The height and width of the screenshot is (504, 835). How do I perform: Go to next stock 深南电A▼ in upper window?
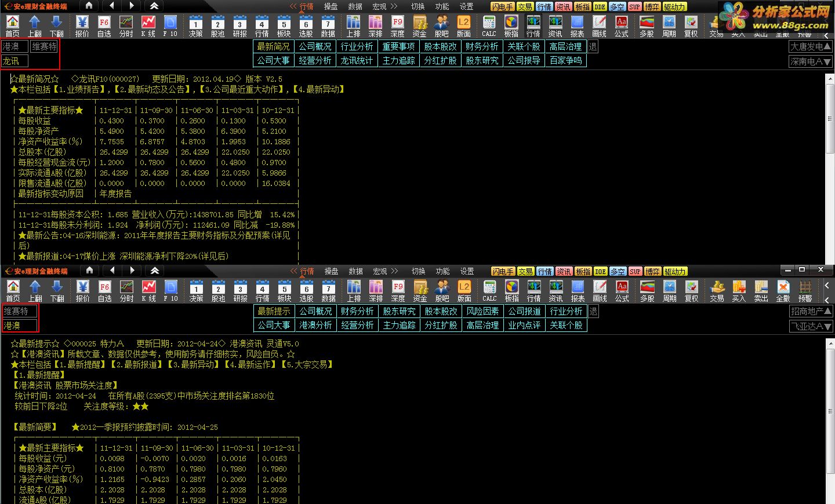811,61
